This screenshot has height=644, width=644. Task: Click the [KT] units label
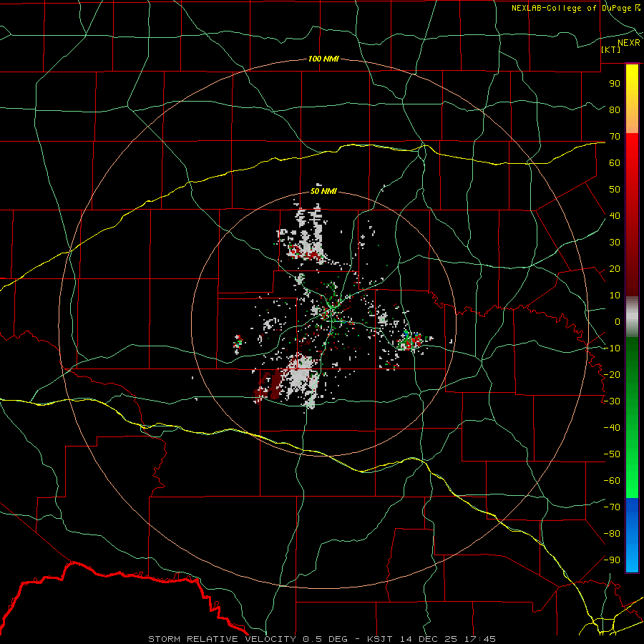click(x=610, y=49)
